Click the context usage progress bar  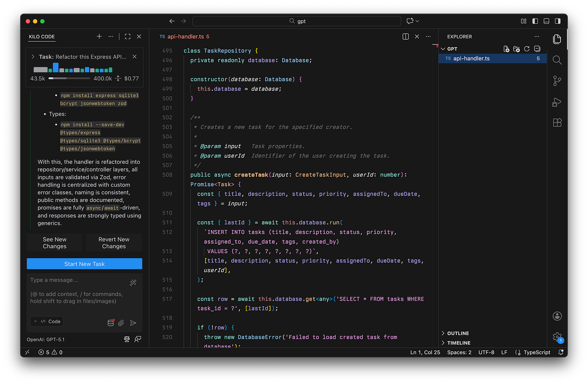coord(69,78)
